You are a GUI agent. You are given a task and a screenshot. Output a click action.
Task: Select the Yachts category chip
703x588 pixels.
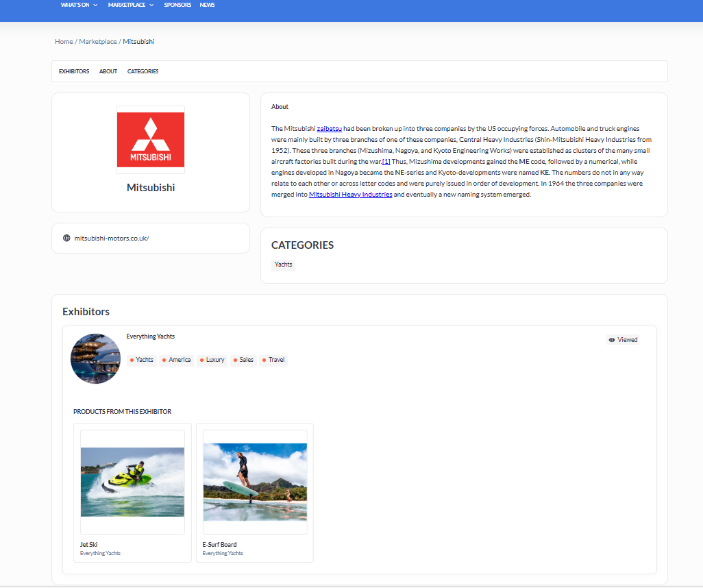[x=283, y=265]
